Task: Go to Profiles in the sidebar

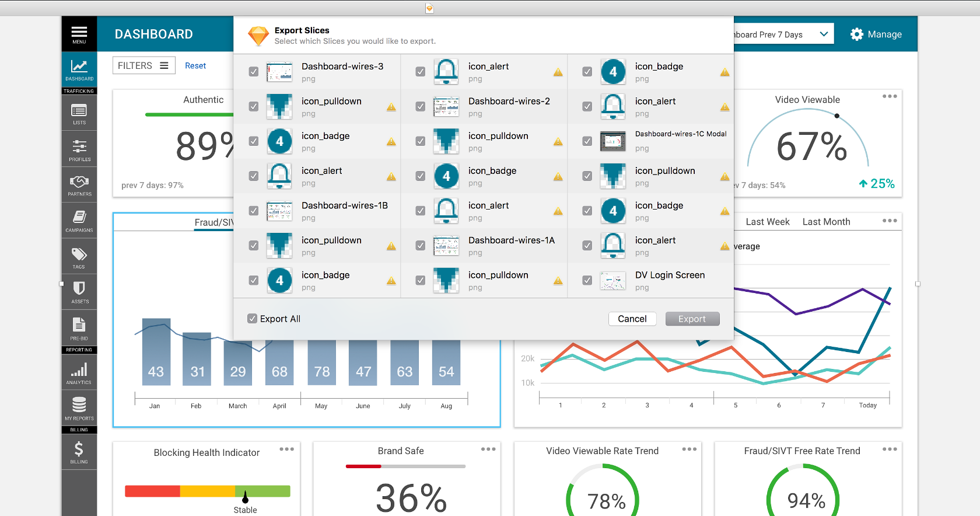Action: pyautogui.click(x=79, y=149)
